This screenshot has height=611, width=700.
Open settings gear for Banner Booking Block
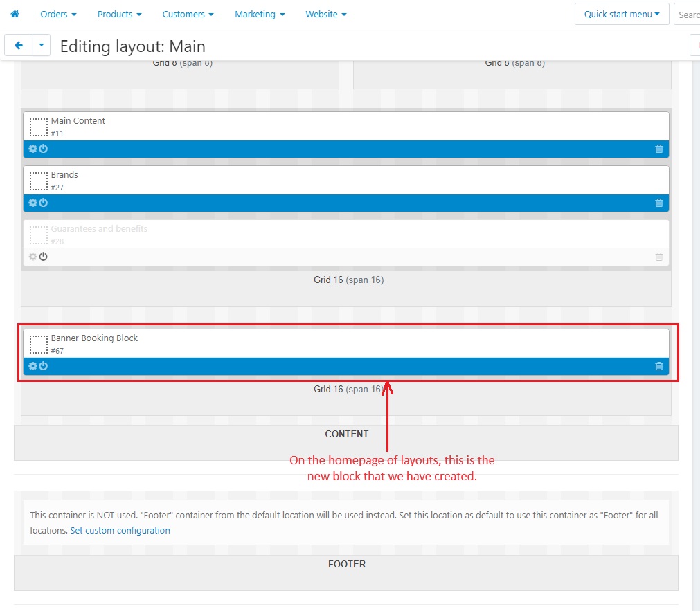[33, 366]
